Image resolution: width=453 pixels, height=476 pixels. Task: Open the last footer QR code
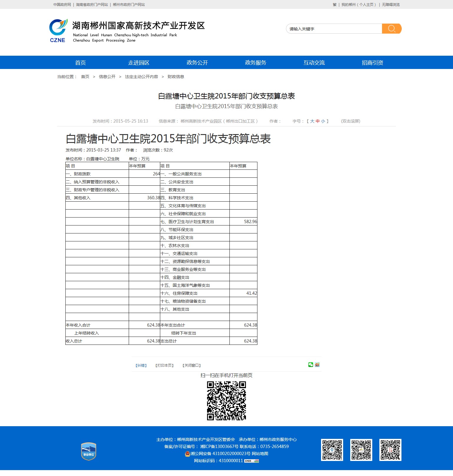[390, 450]
